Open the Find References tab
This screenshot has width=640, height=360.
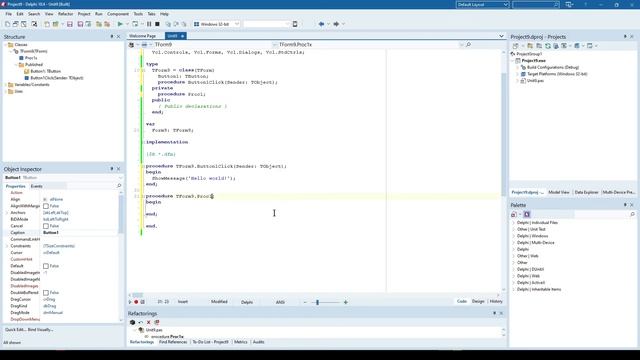[173, 342]
